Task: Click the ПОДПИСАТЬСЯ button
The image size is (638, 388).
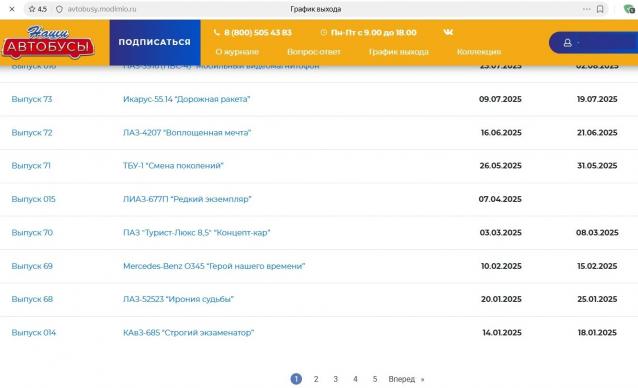Action: tap(155, 42)
